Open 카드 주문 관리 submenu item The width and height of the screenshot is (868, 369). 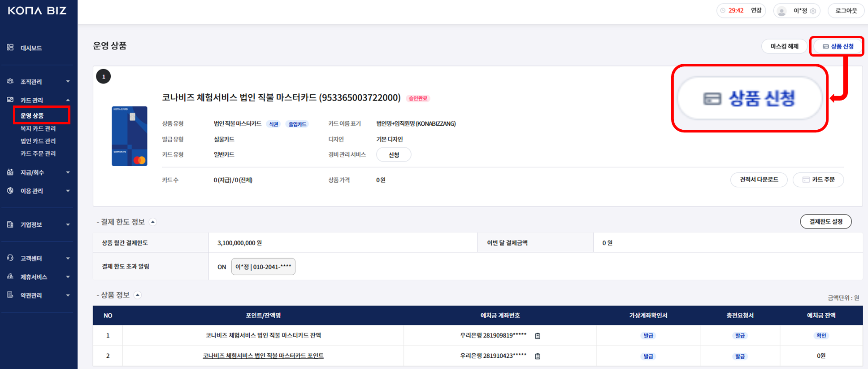(38, 154)
